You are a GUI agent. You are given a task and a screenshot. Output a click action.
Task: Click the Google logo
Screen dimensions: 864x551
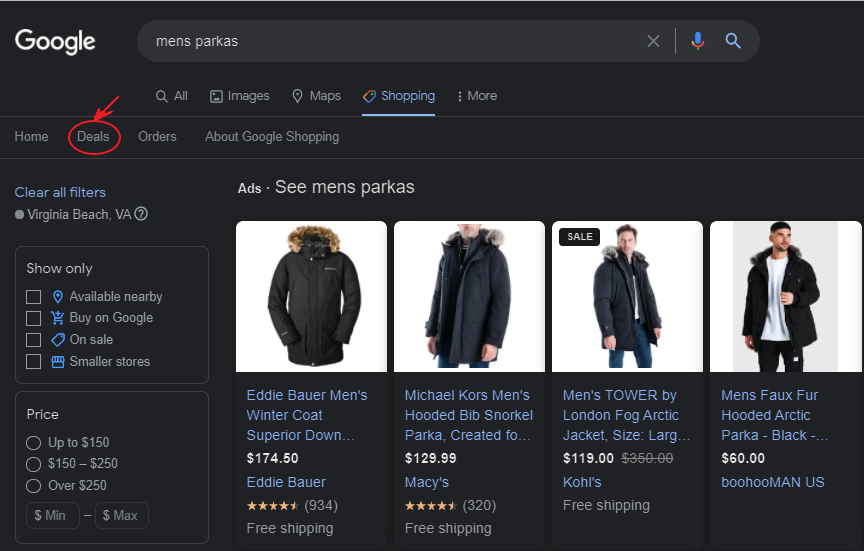55,41
